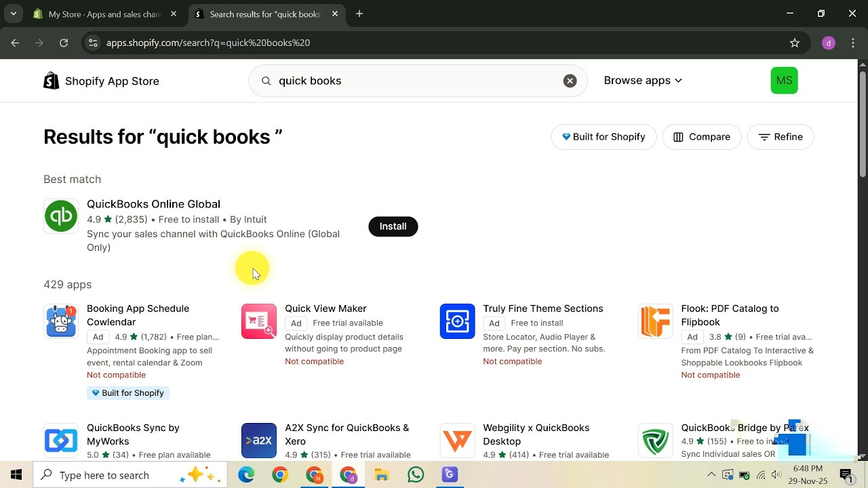The image size is (868, 488).
Task: Open Booking App Schedule Cowlendar icon
Action: click(61, 321)
